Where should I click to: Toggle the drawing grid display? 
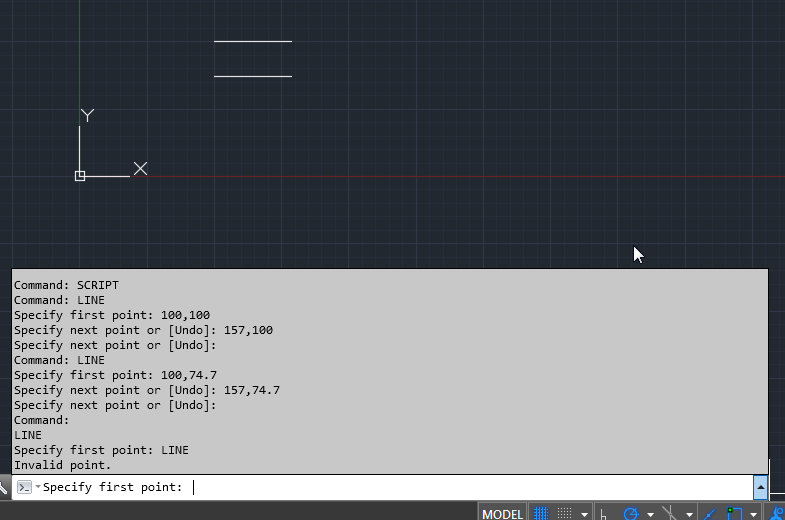[x=541, y=513]
